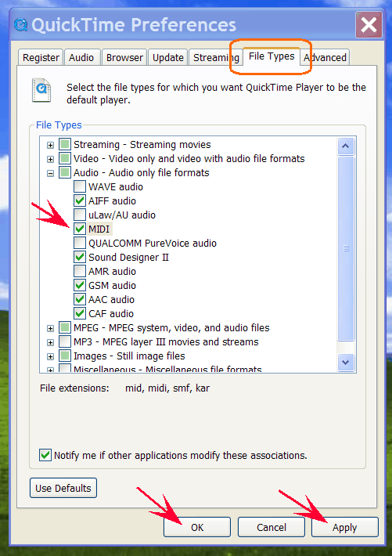Expand the MP3 MPEG layer III category
The width and height of the screenshot is (392, 556).
click(50, 342)
